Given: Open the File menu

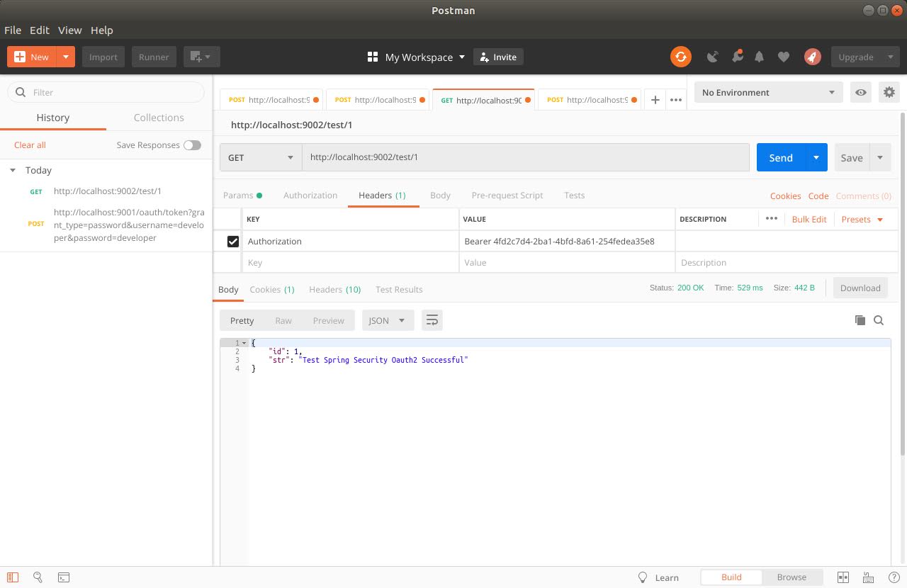Looking at the screenshot, I should (13, 30).
